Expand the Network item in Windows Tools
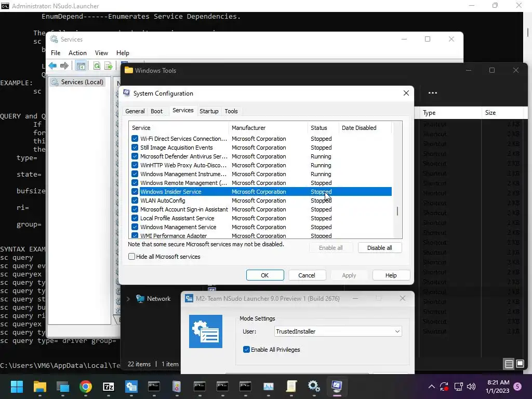This screenshot has width=532, height=399. (128, 299)
